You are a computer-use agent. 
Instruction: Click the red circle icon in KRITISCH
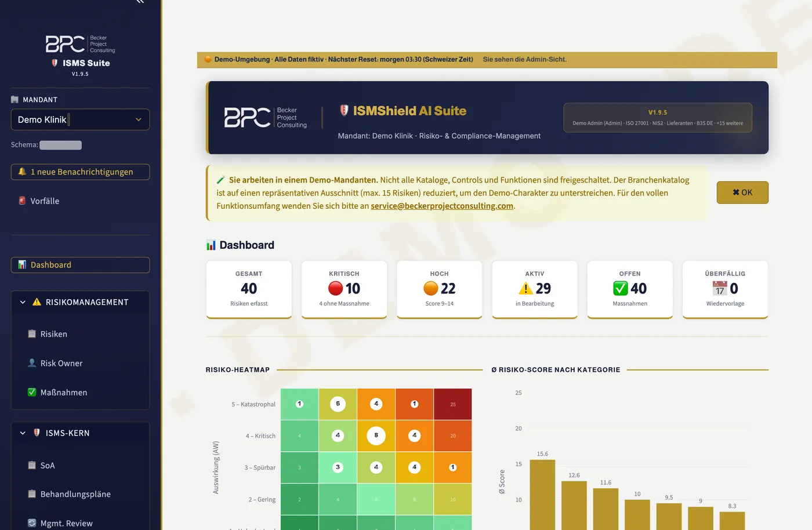click(x=335, y=288)
